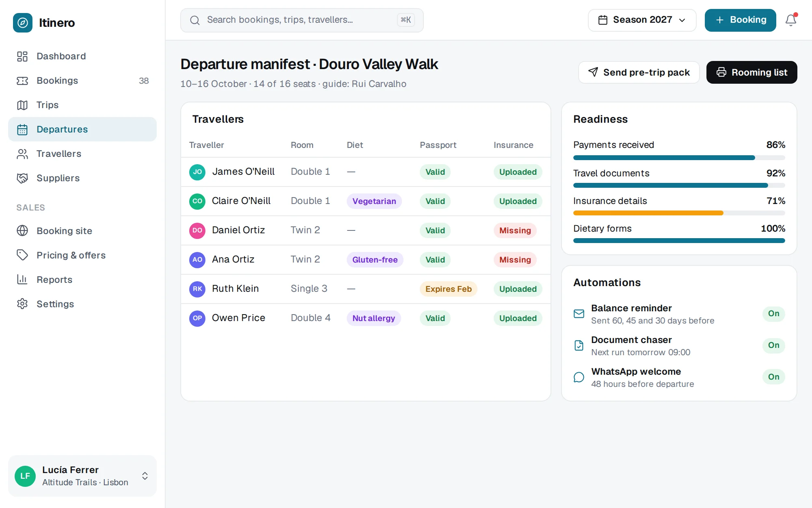
Task: Click the search bookings input field
Action: pos(302,20)
